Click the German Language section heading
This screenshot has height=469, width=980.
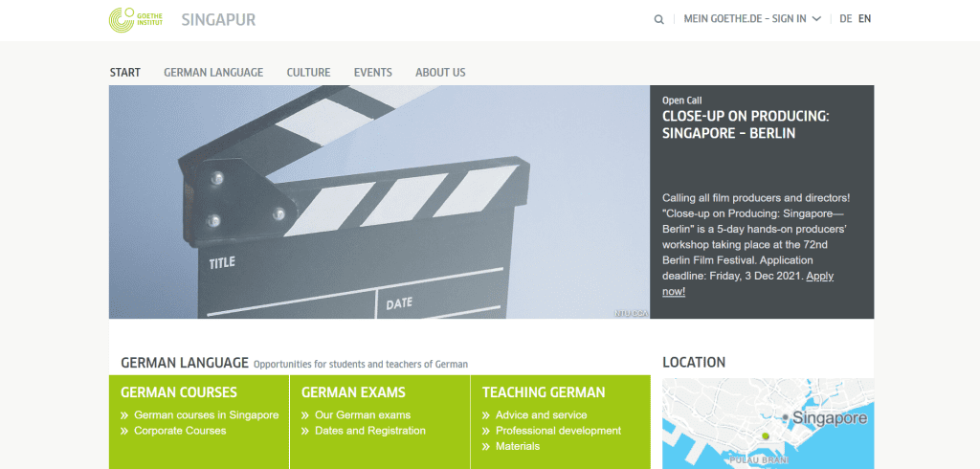pos(185,363)
